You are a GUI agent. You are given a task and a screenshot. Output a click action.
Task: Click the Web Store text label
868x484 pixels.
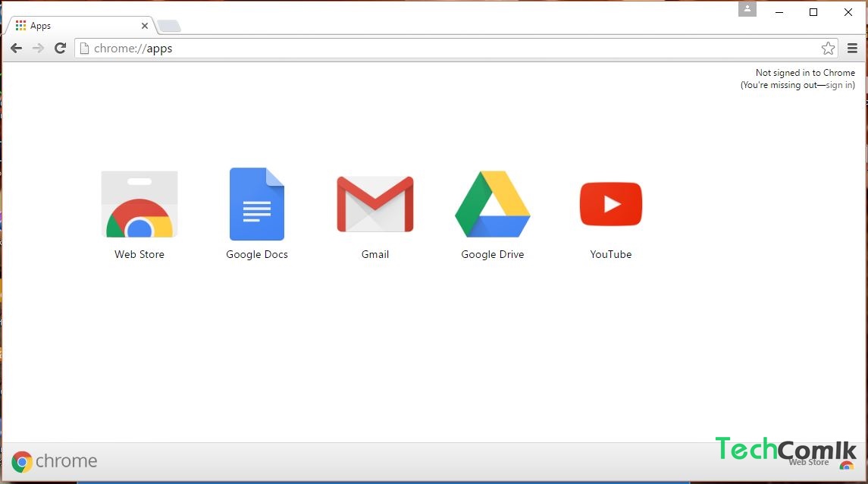[x=139, y=254]
